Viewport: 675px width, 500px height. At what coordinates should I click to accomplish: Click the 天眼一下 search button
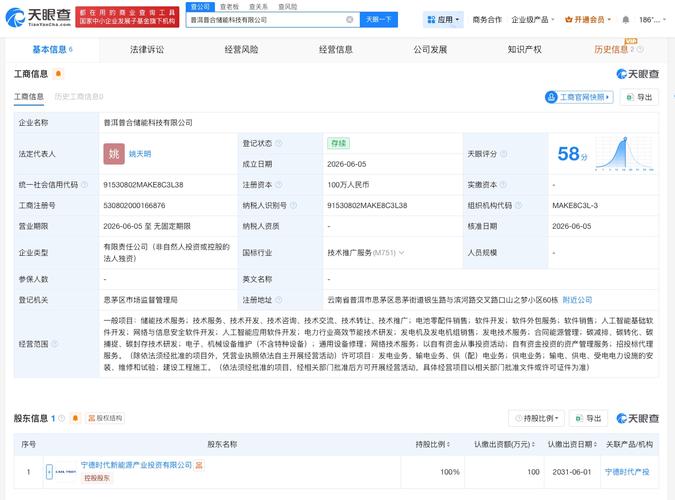[378, 19]
